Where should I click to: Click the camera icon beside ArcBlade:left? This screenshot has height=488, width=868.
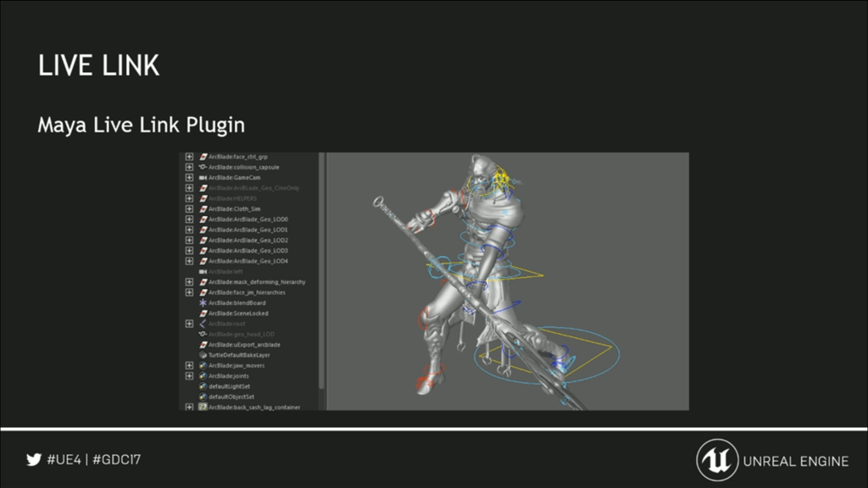point(203,272)
